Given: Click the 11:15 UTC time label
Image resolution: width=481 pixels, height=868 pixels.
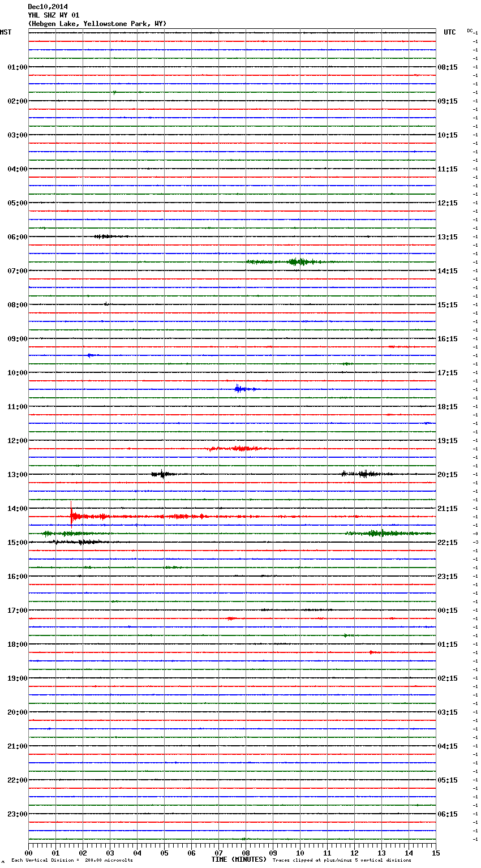Looking at the screenshot, I should pos(448,169).
